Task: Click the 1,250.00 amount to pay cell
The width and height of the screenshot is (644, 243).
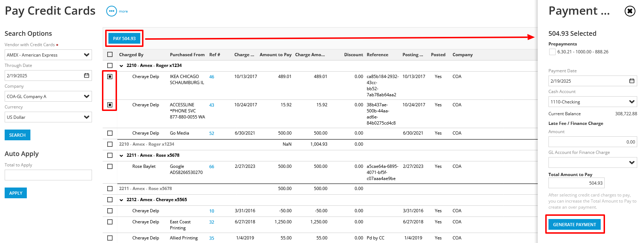Action: 283,222
